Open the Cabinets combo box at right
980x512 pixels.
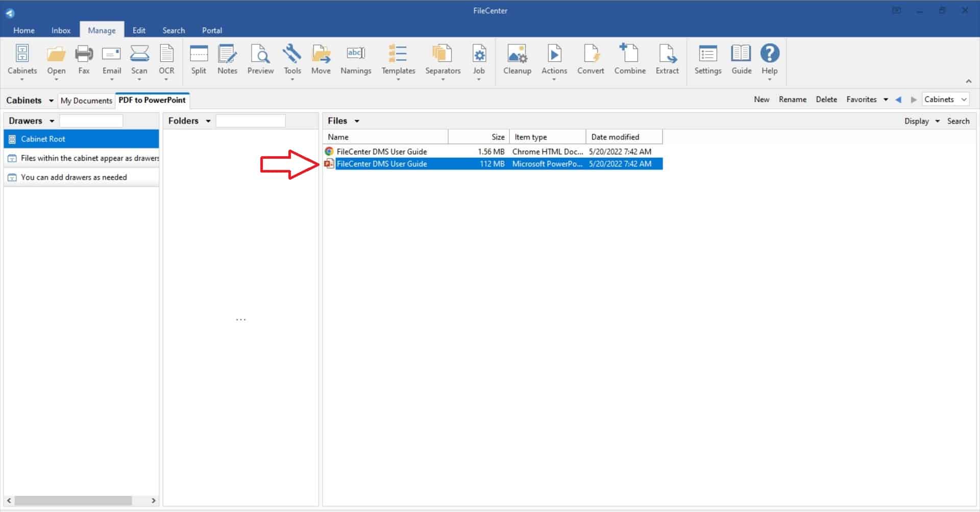coord(945,100)
